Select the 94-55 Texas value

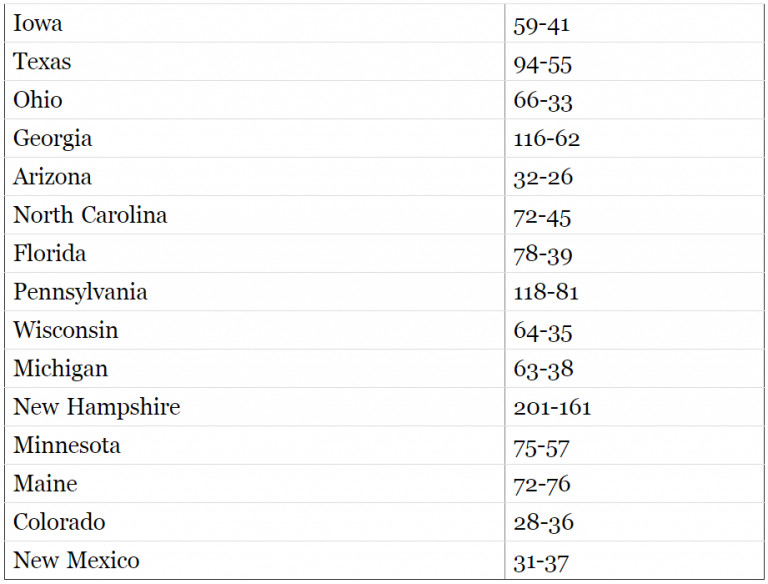(x=543, y=63)
